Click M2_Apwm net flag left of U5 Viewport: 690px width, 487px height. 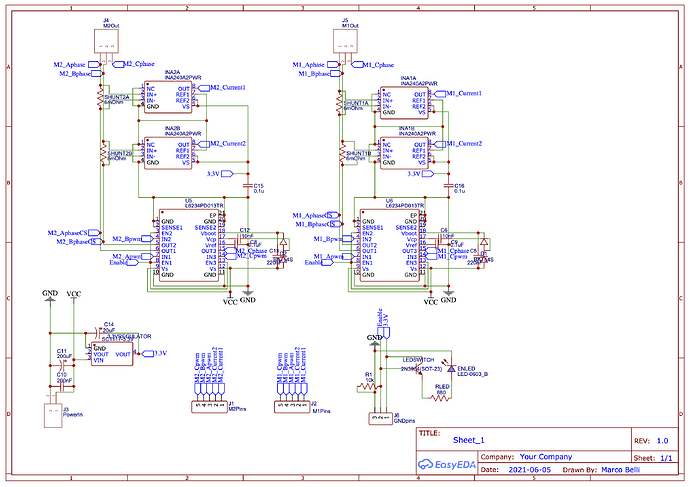pos(133,256)
